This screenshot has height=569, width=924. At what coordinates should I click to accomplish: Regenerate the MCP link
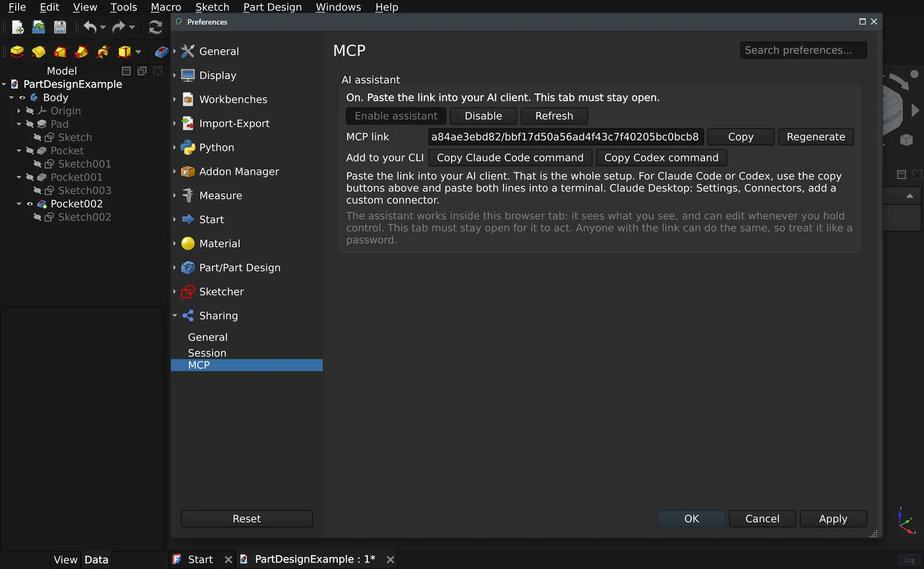(815, 137)
